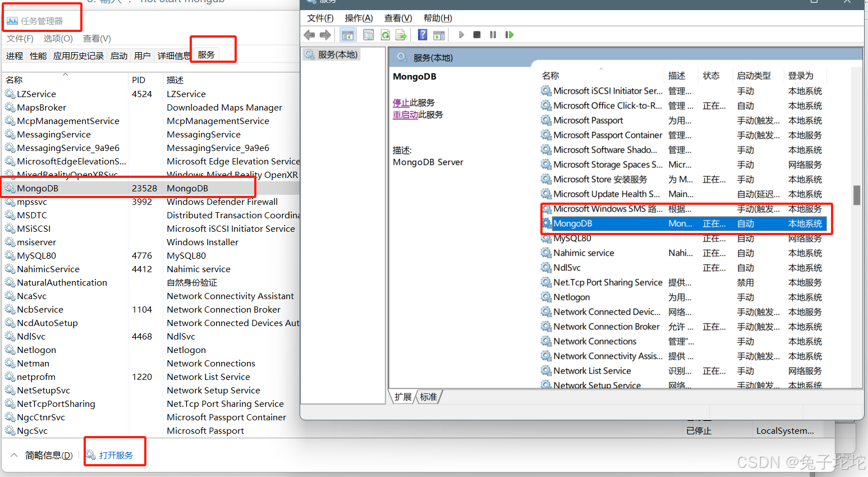Click gear icon of MongoDB in Services list

546,223
